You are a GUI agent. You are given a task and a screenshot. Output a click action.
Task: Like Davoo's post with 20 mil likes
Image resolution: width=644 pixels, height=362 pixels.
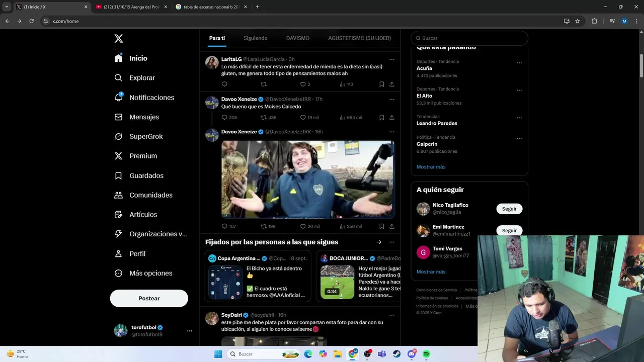(310, 226)
